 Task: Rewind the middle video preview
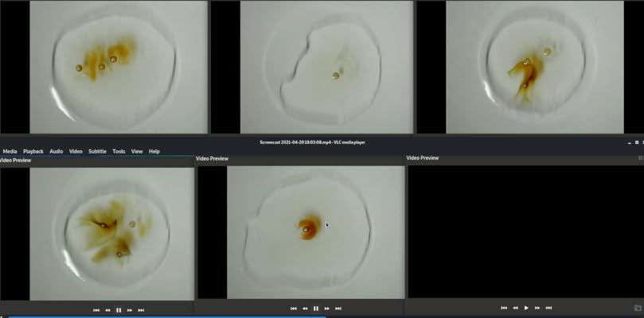point(305,308)
